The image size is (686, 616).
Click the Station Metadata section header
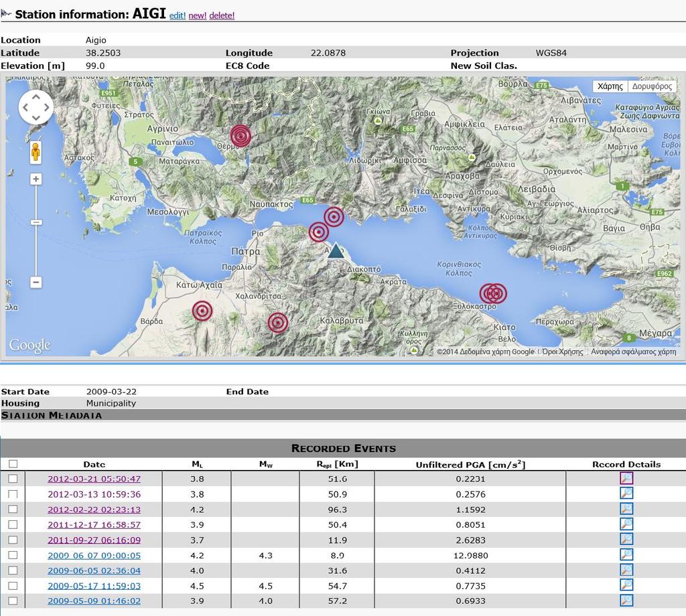(x=343, y=415)
